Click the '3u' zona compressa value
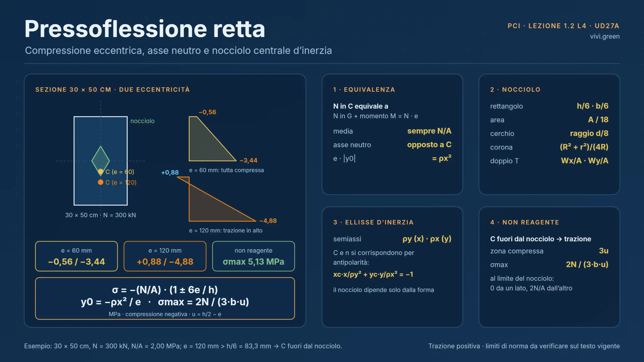This screenshot has width=644, height=362. (x=603, y=251)
